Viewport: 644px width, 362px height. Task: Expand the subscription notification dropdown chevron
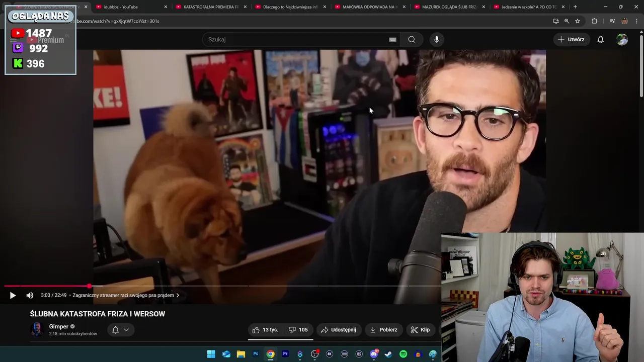pos(126,330)
